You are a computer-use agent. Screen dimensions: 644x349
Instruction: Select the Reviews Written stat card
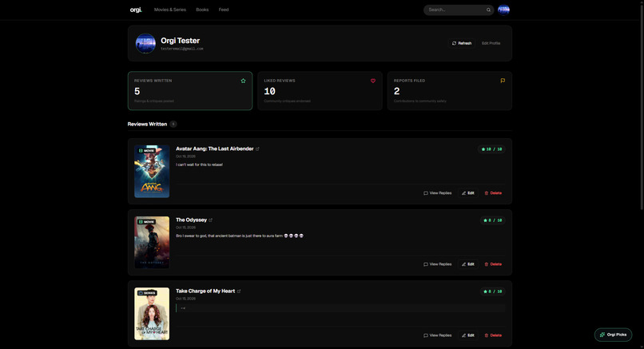pos(190,91)
